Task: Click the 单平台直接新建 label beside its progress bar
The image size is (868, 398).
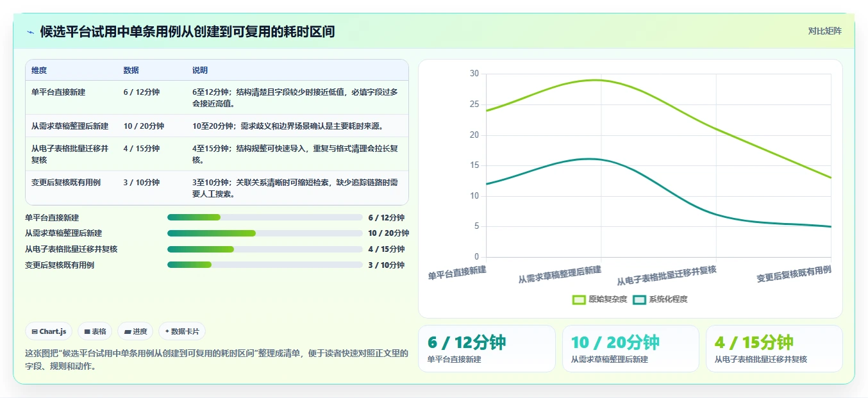Action: coord(52,218)
